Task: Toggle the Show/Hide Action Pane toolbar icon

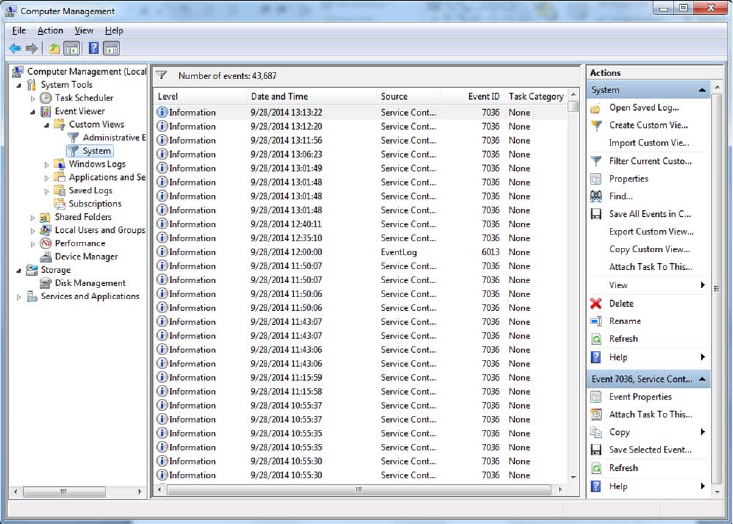Action: [111, 48]
